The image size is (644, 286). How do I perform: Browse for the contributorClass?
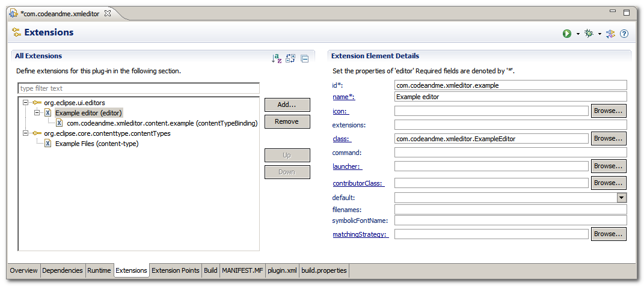(x=609, y=183)
